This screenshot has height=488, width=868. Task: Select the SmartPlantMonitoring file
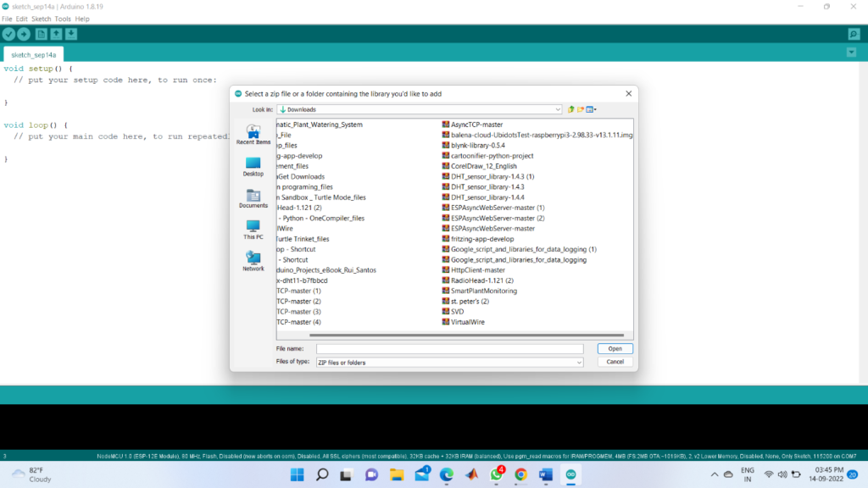[x=480, y=291]
